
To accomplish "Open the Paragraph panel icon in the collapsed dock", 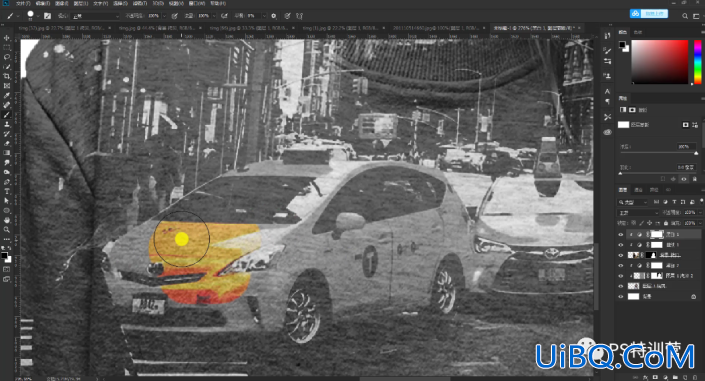I will pyautogui.click(x=607, y=102).
